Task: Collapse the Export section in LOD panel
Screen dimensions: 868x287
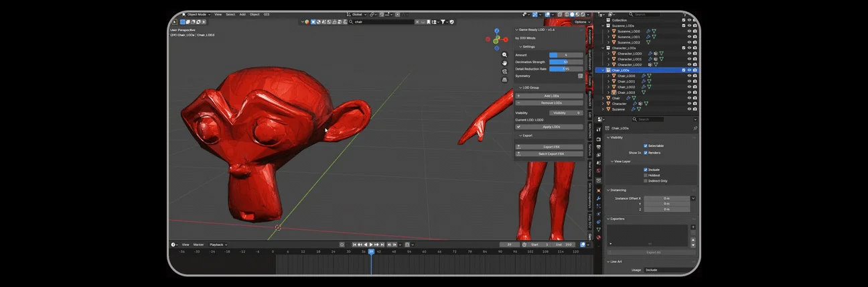Action: coord(526,135)
